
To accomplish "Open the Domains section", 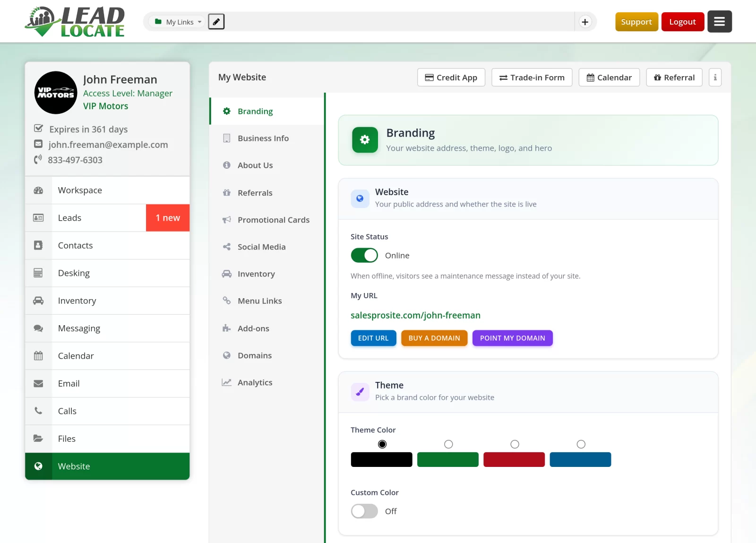I will (x=267, y=355).
